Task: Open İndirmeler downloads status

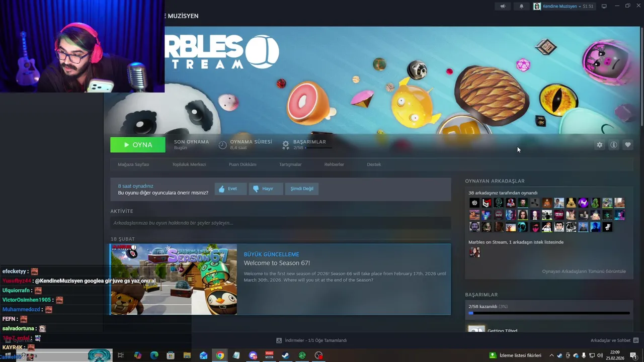Action: click(x=311, y=340)
